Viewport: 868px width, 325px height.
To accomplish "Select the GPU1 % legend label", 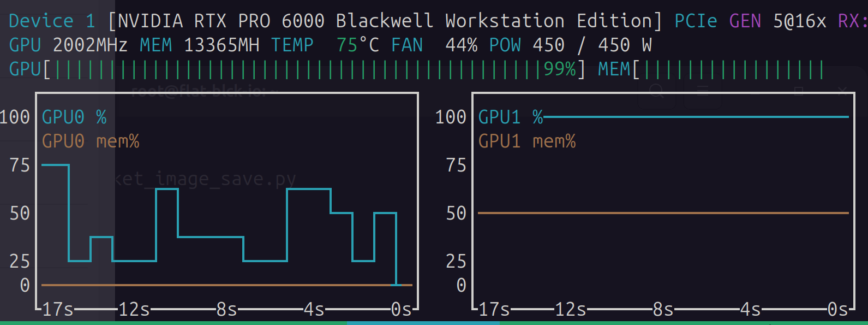I will (x=511, y=117).
